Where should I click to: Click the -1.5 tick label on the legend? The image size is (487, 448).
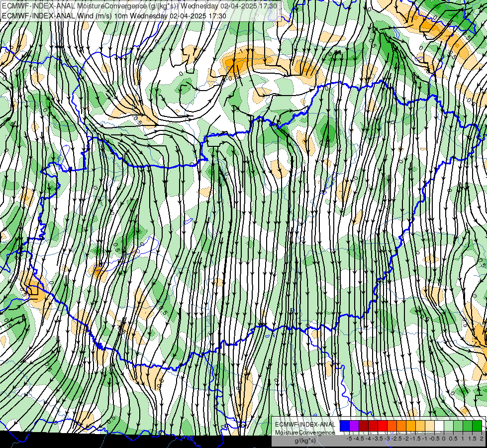[415, 439]
